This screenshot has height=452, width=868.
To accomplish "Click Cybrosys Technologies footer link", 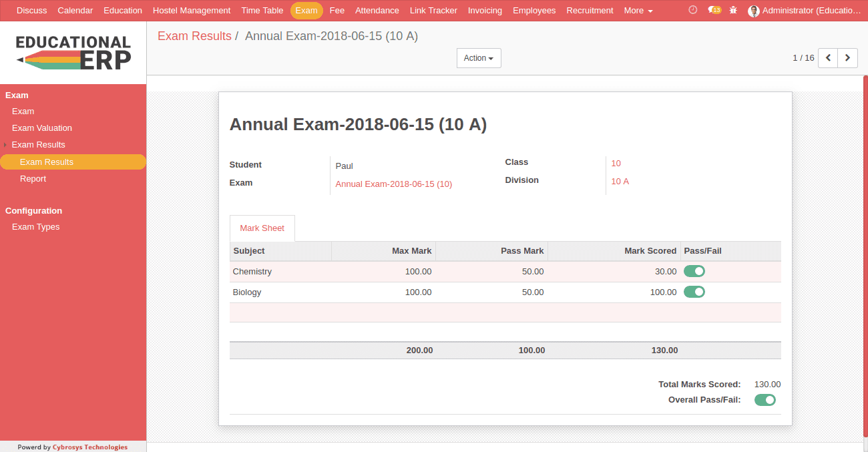I will tap(90, 447).
